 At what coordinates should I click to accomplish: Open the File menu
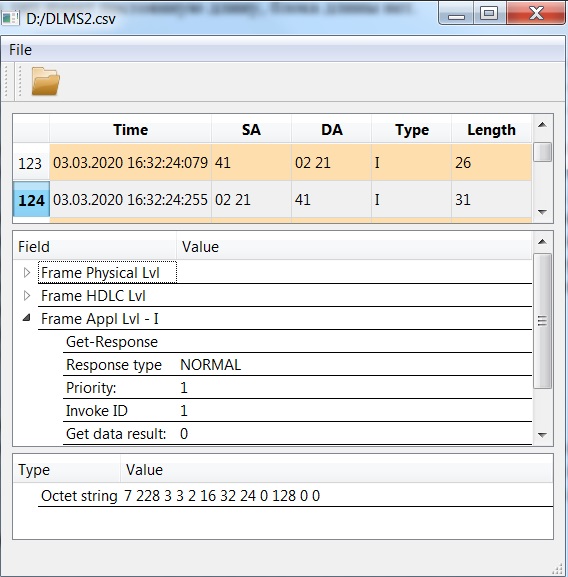20,50
